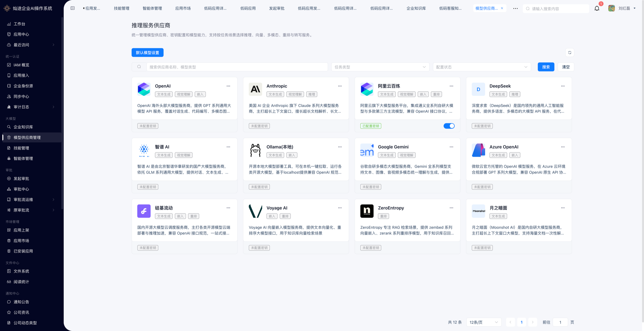Image resolution: width=644 pixels, height=331 pixels.
Task: Switch to the 应用市场 tab
Action: coord(183,8)
